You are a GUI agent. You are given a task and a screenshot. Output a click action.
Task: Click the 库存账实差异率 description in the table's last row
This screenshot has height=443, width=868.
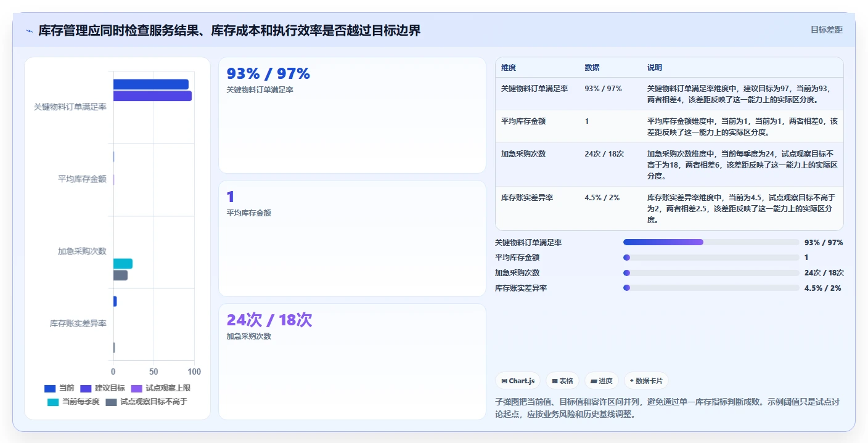click(742, 208)
